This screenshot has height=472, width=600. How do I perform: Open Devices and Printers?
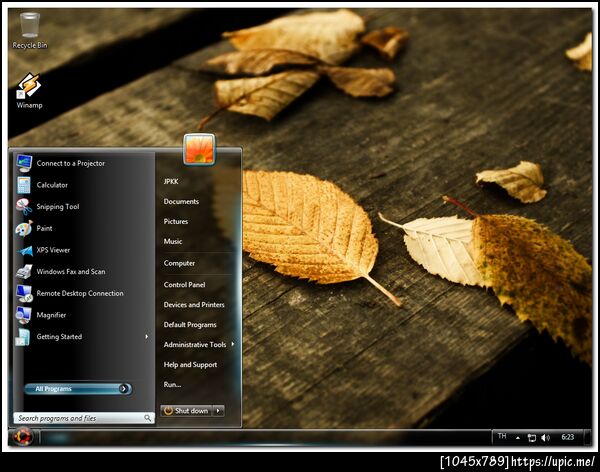pyautogui.click(x=194, y=305)
